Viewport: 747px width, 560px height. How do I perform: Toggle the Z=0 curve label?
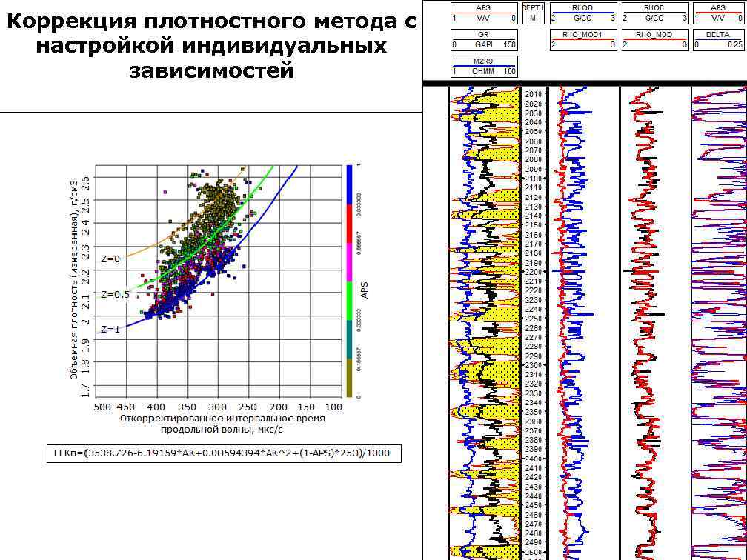[111, 259]
